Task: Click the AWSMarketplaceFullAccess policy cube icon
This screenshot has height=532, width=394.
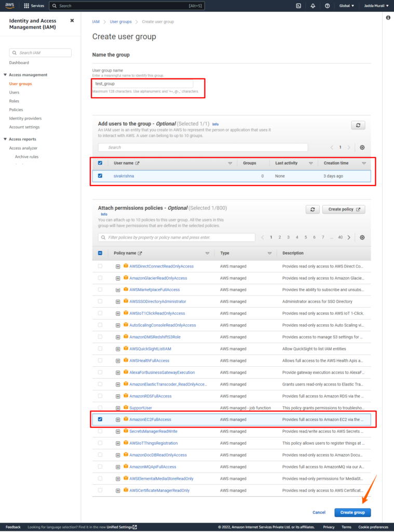Action: [126, 289]
